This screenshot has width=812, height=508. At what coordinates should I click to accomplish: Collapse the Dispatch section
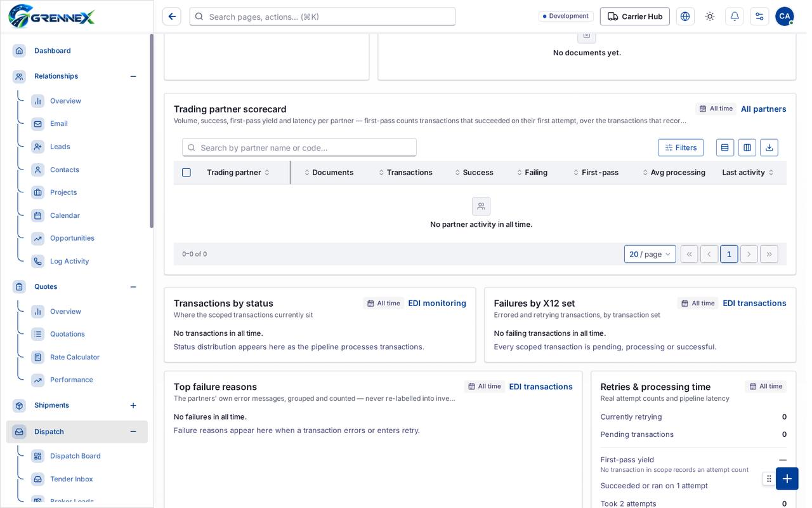coord(133,432)
